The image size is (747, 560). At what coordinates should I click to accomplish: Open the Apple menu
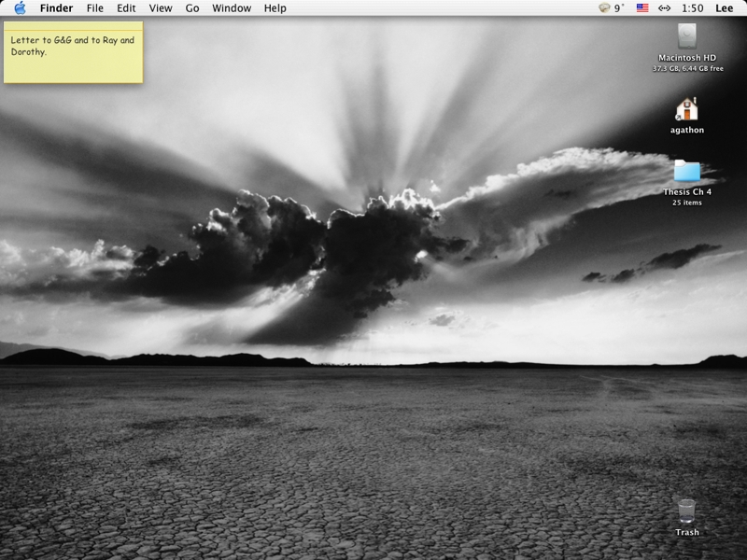(x=20, y=8)
